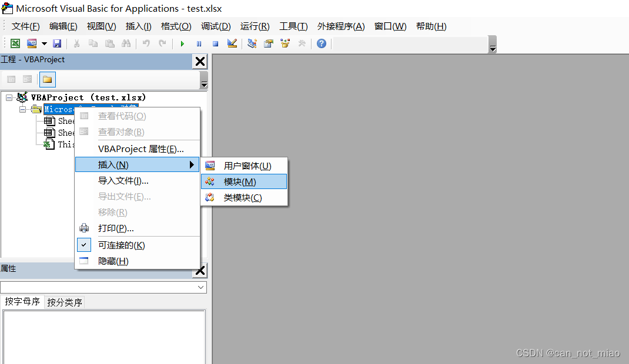This screenshot has width=629, height=364.
Task: Run the macro with the green play icon
Action: coord(182,43)
